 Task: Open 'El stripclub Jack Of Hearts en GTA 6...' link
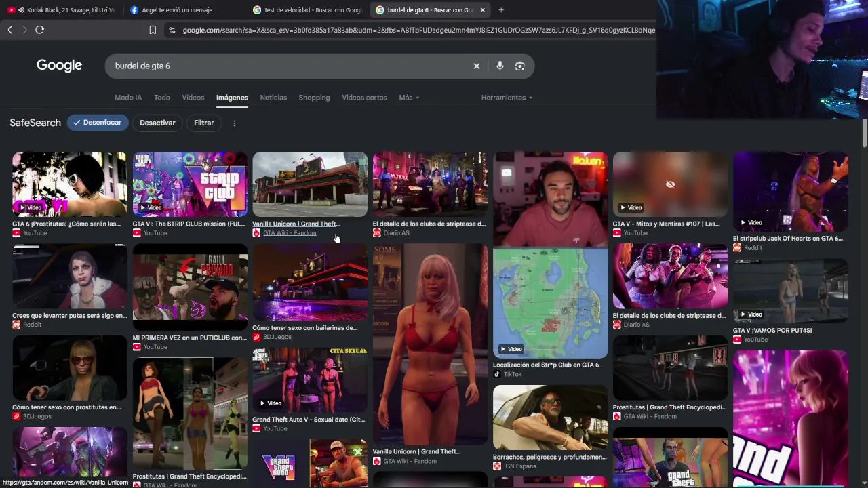(x=788, y=239)
